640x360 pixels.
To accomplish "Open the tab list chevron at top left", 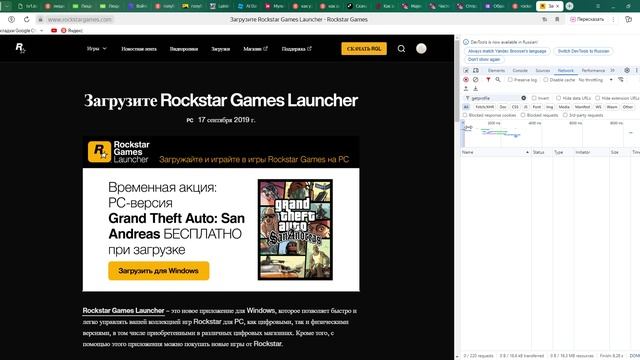I will pos(7,6).
